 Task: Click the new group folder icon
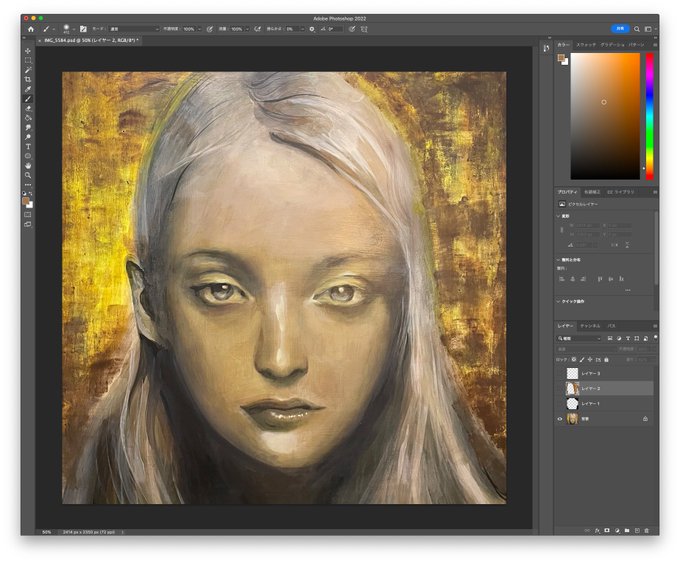tap(627, 530)
